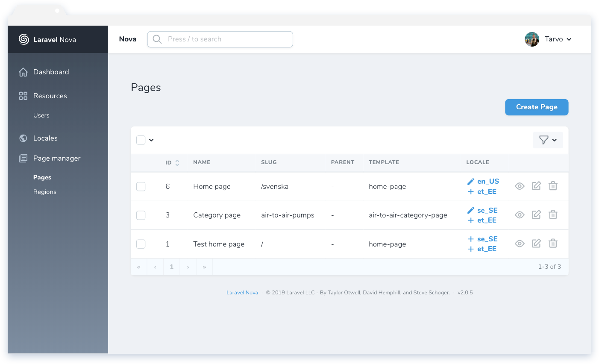Image resolution: width=599 pixels, height=364 pixels.
Task: Click the Laravel Nova logo icon
Action: click(x=24, y=39)
